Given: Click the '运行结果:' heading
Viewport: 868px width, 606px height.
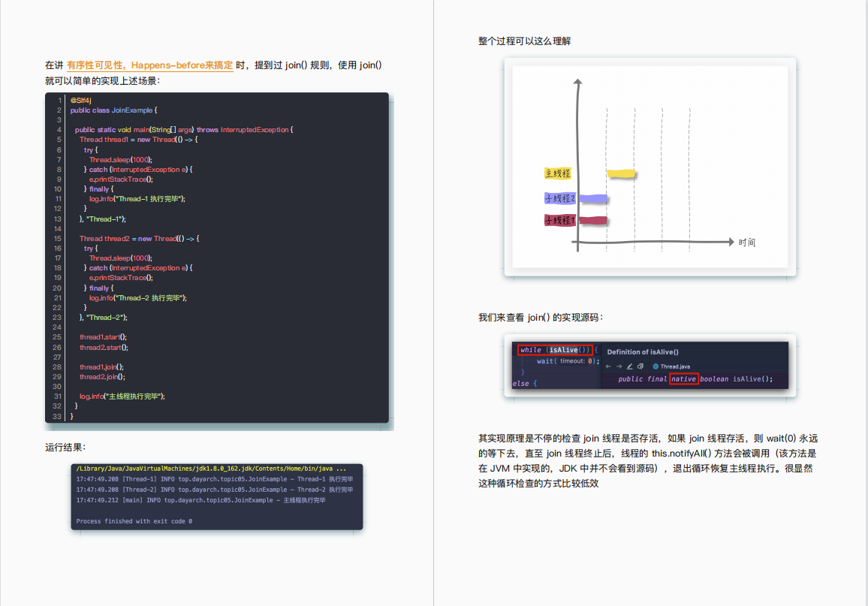Looking at the screenshot, I should [65, 447].
